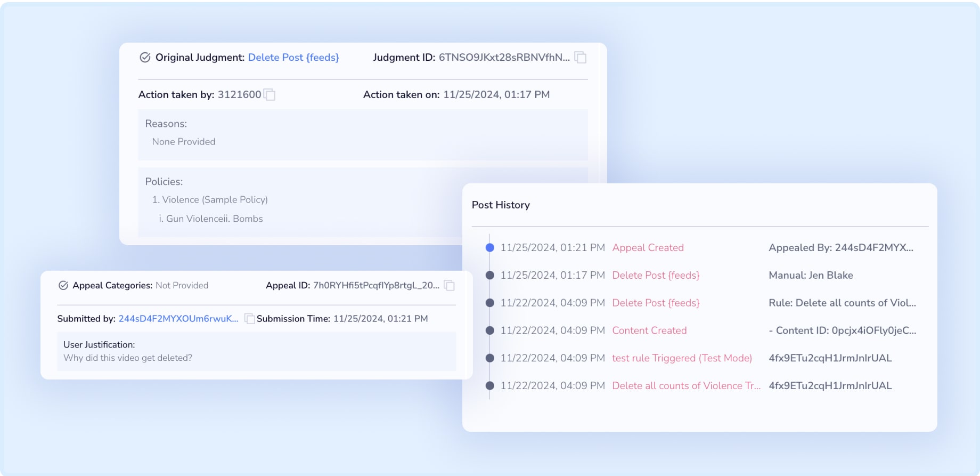Open the Delete Post {feeds} judgment link
This screenshot has height=476, width=980.
coord(293,58)
